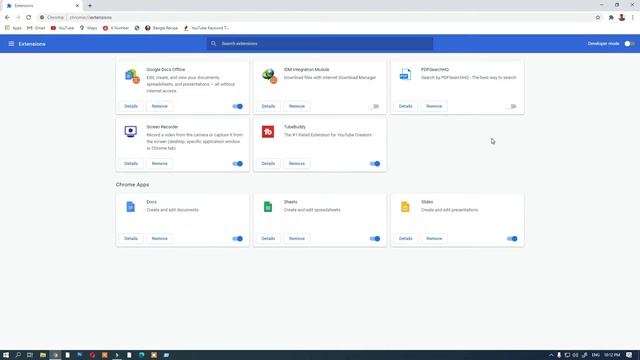Disable the Google Docs Offline extension
The image size is (640, 360).
click(238, 106)
